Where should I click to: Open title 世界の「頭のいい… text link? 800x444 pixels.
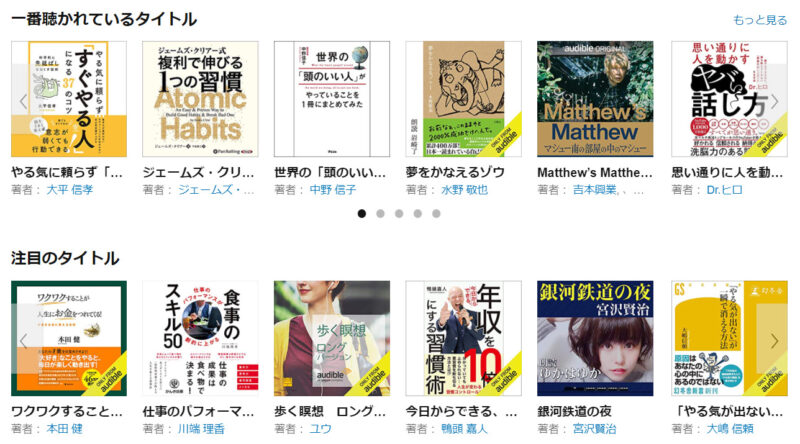pyautogui.click(x=330, y=172)
